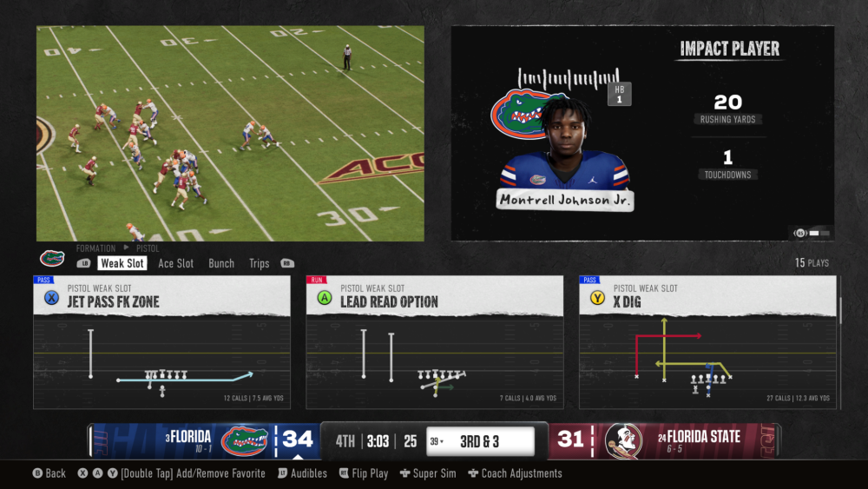
Task: Open Coach Adjustments
Action: pyautogui.click(x=515, y=473)
